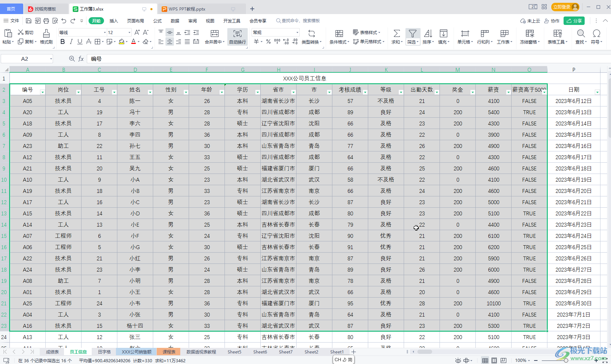Open filter dropdown for 学历 column
The image size is (611, 364).
[258, 92]
